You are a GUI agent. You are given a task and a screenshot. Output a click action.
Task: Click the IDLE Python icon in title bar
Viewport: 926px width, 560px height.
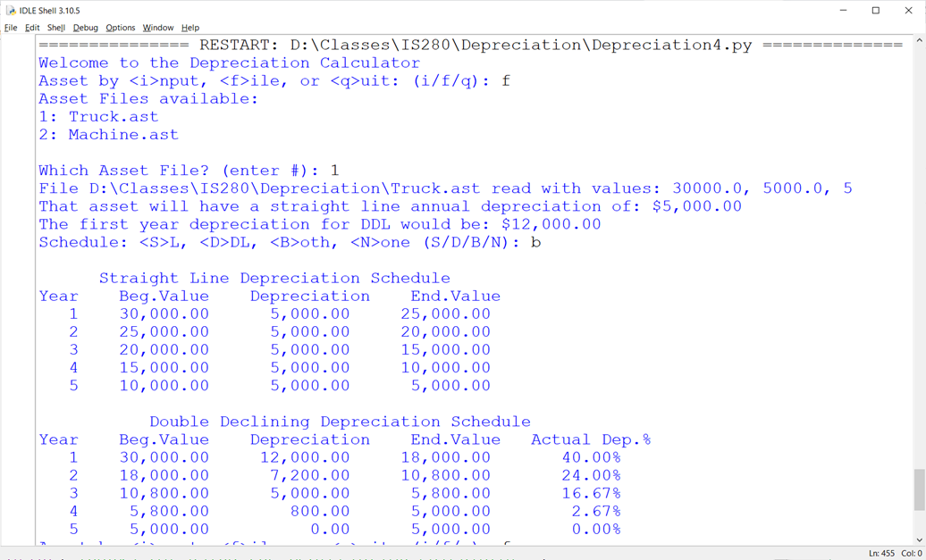tap(11, 11)
